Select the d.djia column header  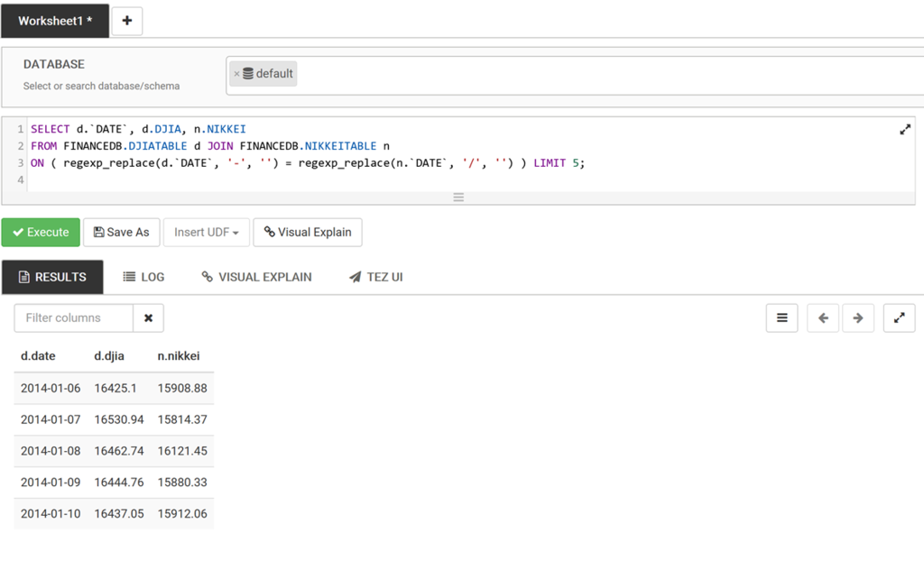(109, 356)
